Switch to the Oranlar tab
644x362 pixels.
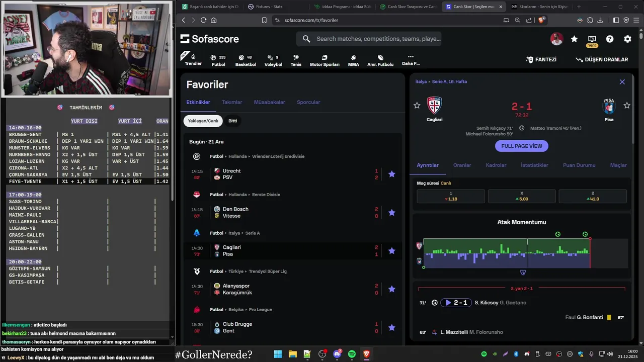point(462,165)
